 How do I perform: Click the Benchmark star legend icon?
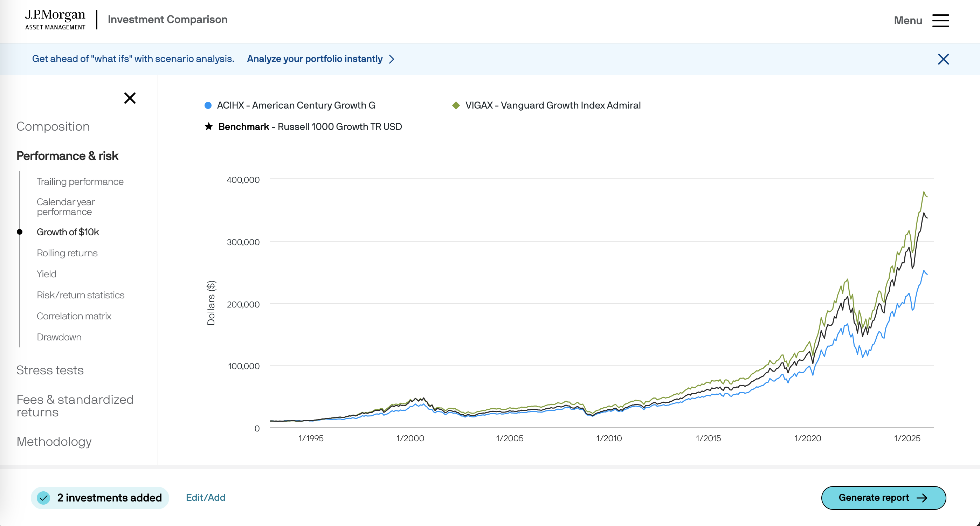(208, 126)
